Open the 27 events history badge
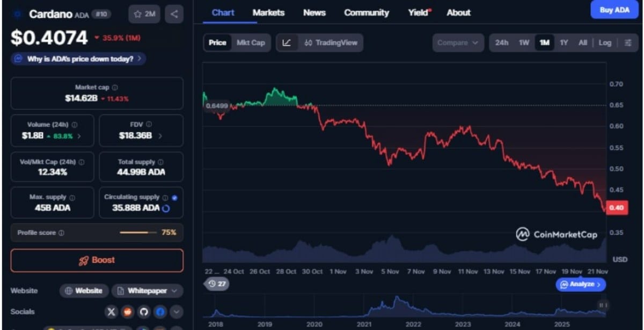Image resolution: width=644 pixels, height=330 pixels. pos(217,284)
